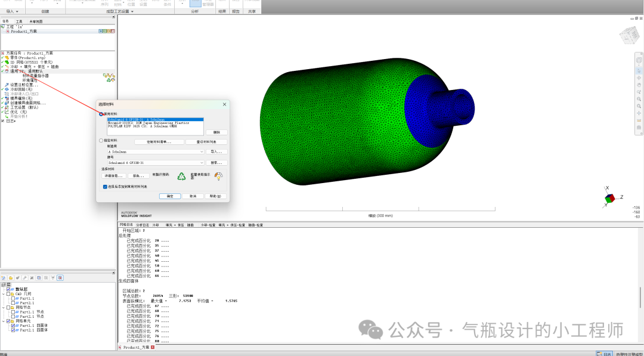Click the 重设材料列表 button
Screen dimensions: 644x356
point(206,142)
